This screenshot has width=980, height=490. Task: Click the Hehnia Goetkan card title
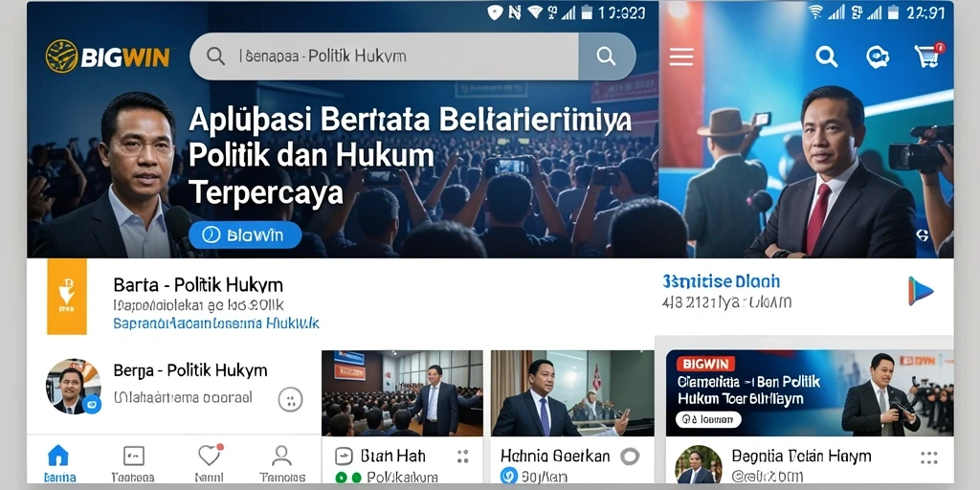pyautogui.click(x=555, y=456)
